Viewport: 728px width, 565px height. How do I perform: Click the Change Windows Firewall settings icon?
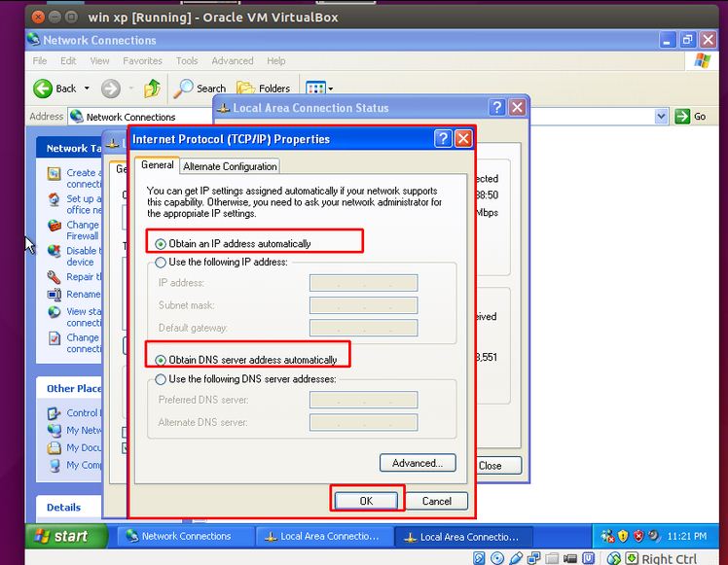55,226
